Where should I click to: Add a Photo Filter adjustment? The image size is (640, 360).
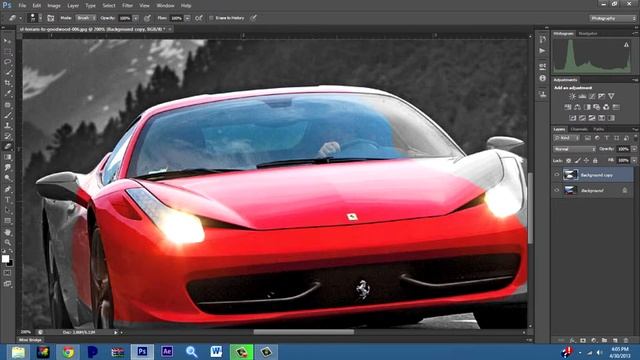coord(597,107)
